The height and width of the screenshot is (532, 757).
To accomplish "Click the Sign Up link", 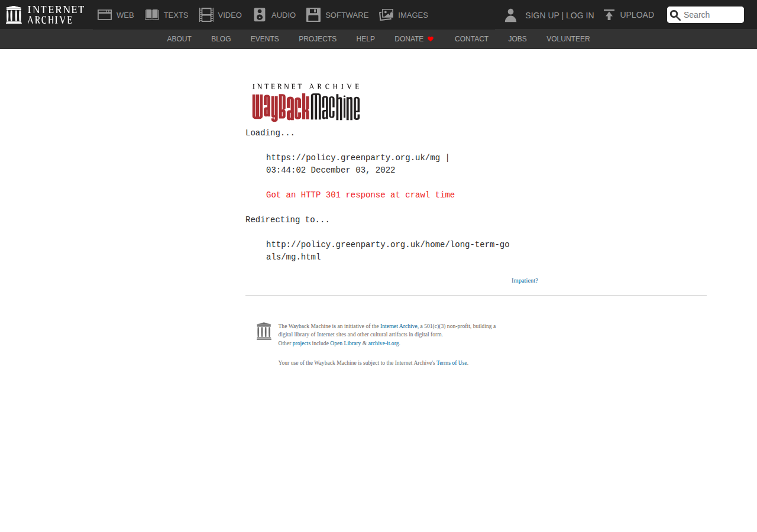I will click(542, 15).
